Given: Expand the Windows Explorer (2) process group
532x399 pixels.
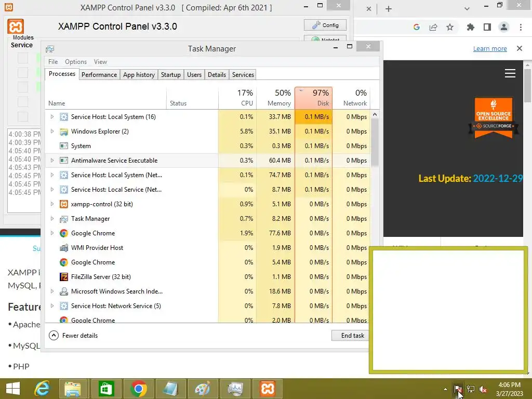Looking at the screenshot, I should (52, 131).
